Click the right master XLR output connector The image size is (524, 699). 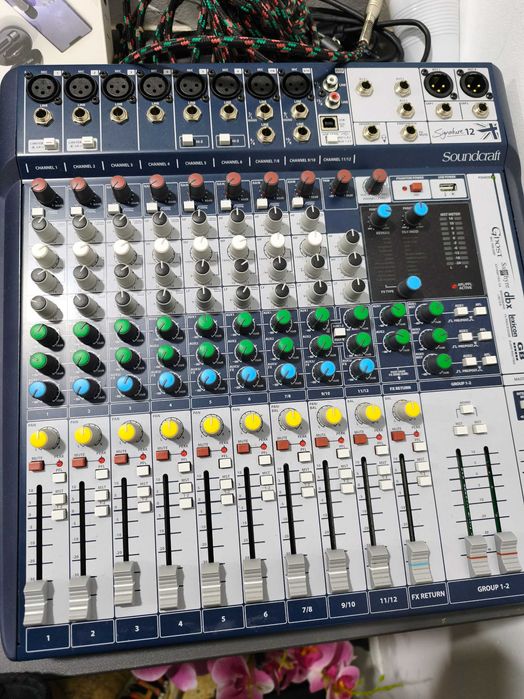click(474, 84)
